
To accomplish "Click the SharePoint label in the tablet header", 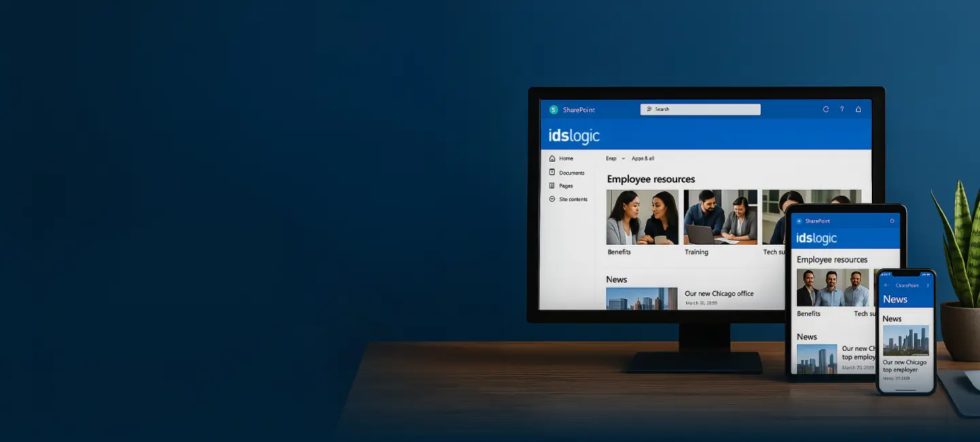I will [x=817, y=221].
